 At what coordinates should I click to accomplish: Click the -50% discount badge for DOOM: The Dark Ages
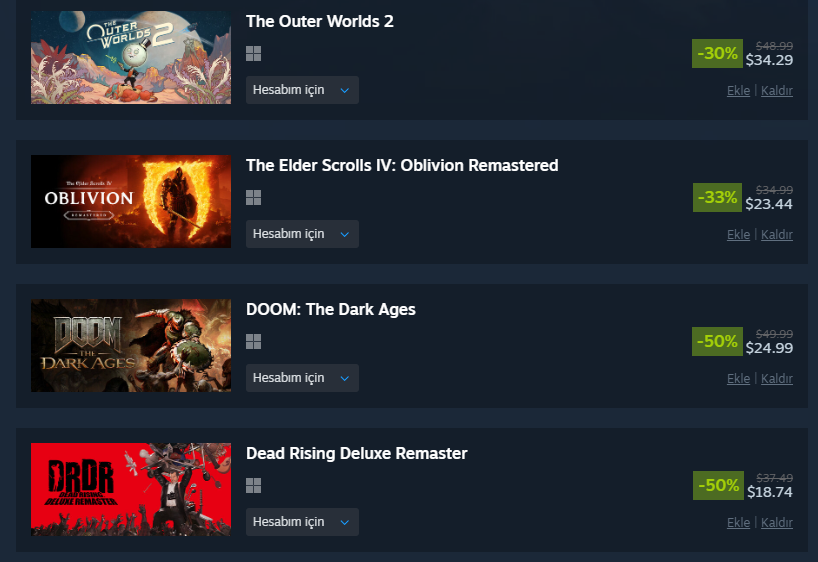(x=717, y=341)
